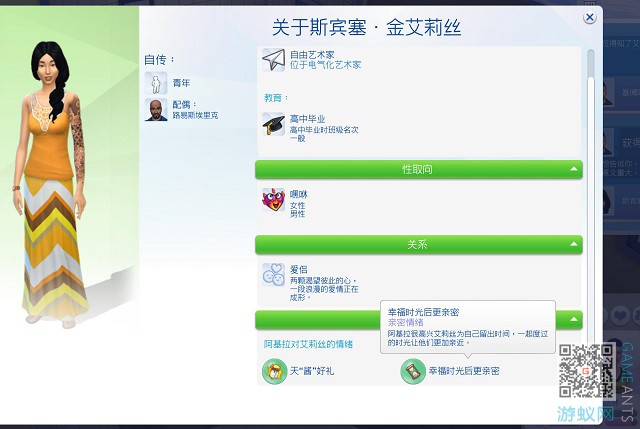
Task: Click the young adult age icon
Action: [156, 83]
